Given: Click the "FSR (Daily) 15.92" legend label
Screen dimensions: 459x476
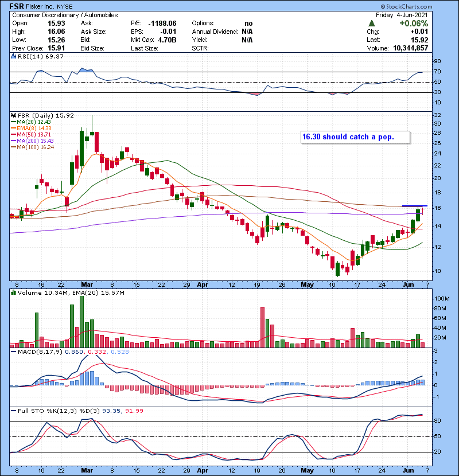Looking at the screenshot, I should click(x=46, y=115).
